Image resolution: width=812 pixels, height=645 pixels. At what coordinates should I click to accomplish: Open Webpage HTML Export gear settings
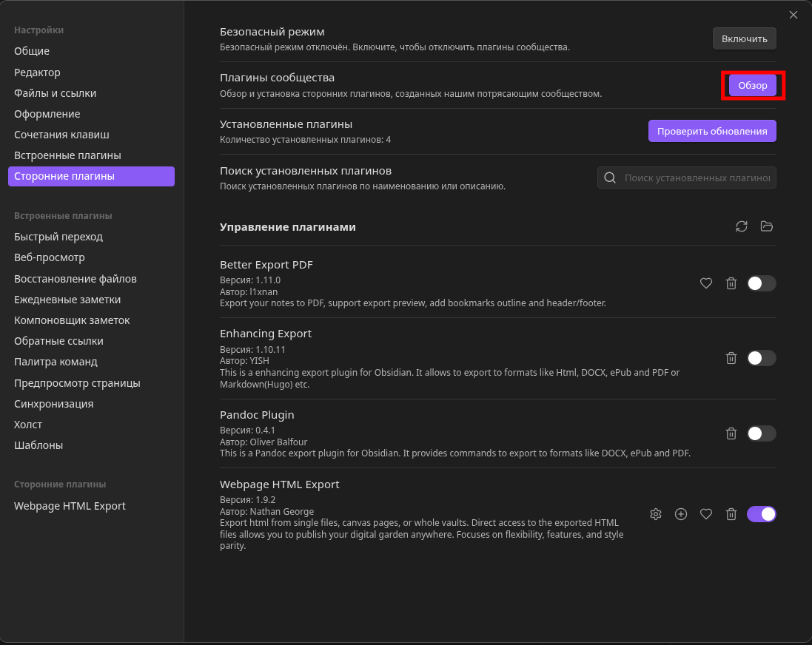click(656, 514)
